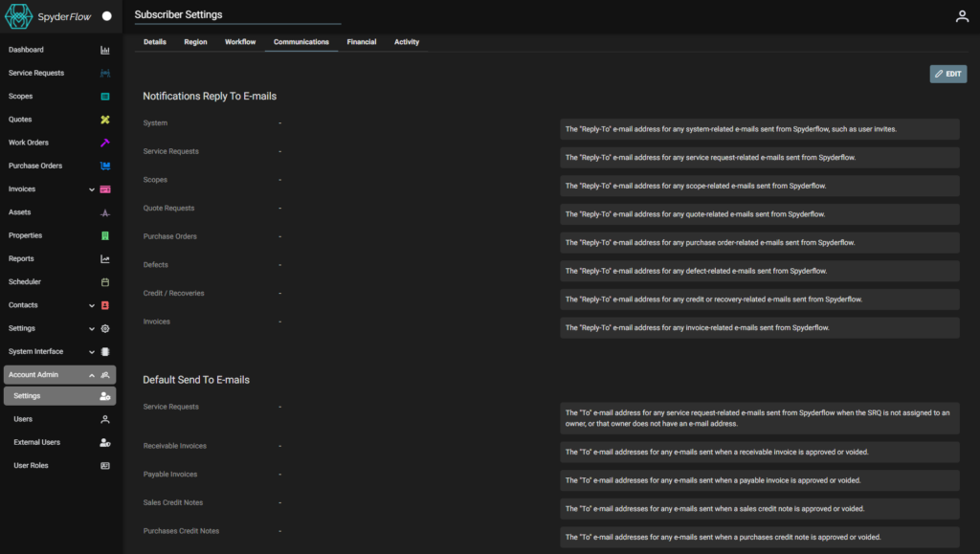Click the user profile icon top right

(962, 16)
